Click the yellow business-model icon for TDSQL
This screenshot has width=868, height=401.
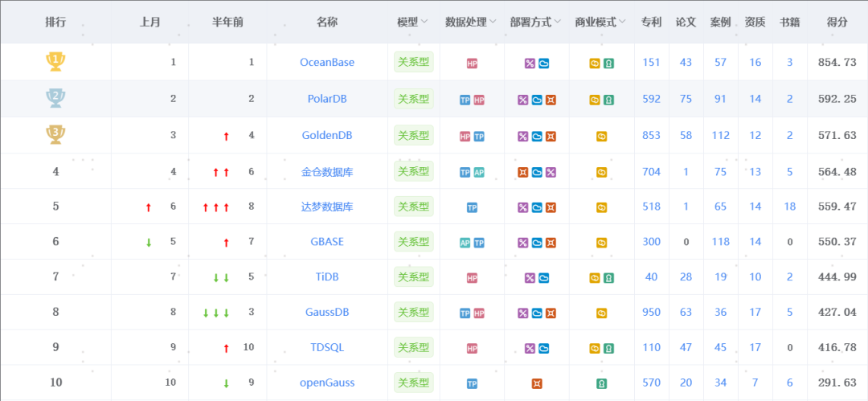coord(595,349)
